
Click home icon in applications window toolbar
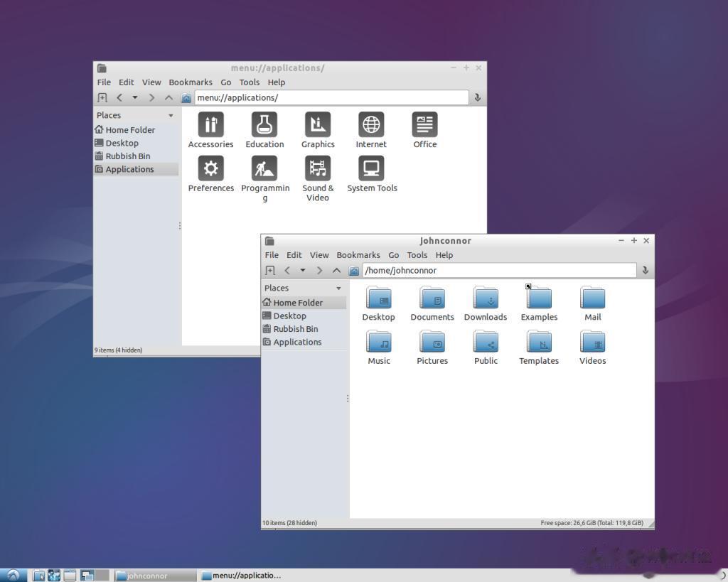(186, 97)
